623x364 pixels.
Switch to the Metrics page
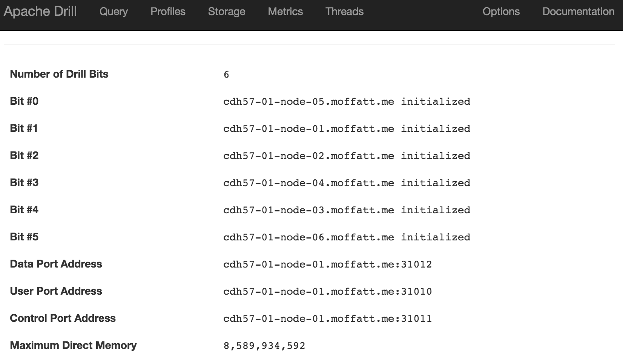[x=285, y=12]
